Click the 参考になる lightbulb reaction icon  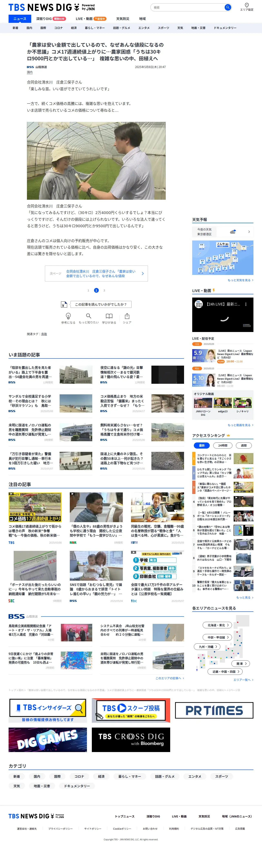[x=68, y=316]
